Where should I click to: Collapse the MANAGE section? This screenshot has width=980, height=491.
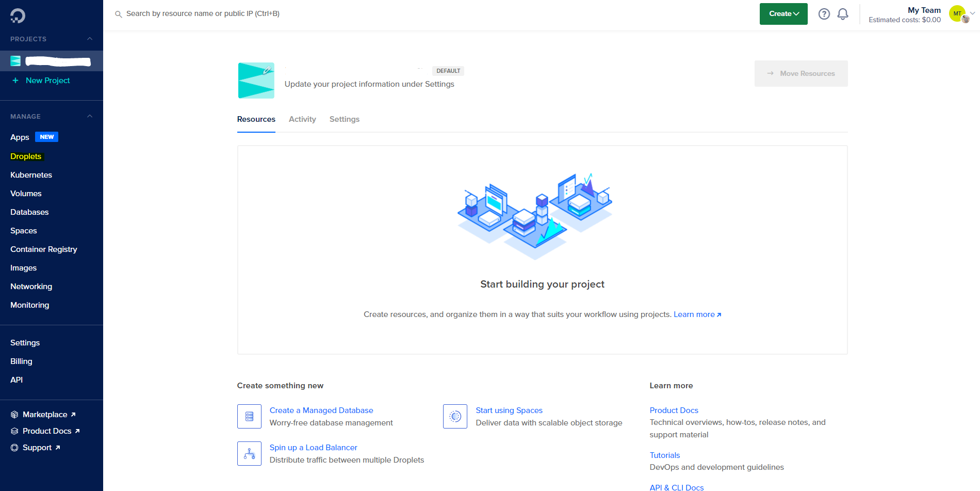click(x=90, y=116)
